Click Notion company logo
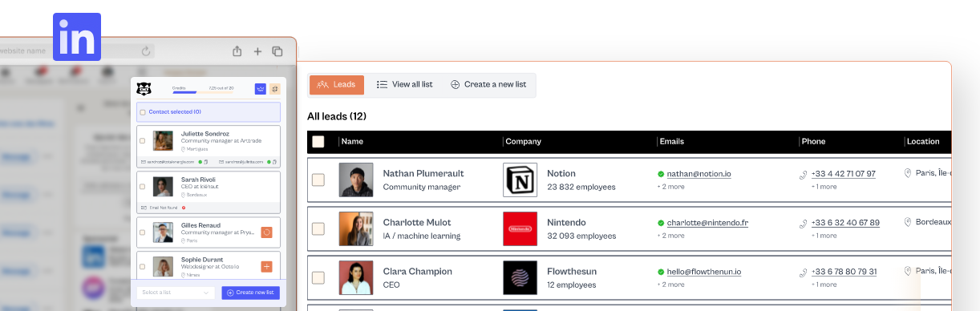 click(x=520, y=180)
